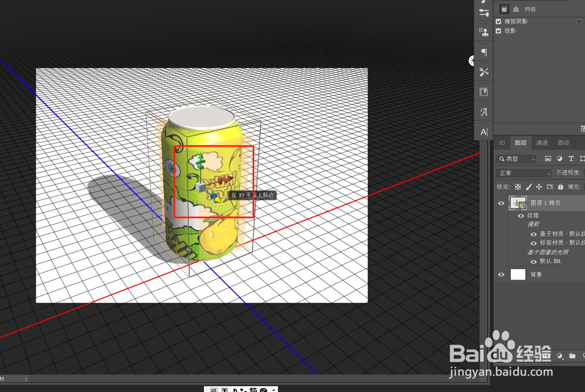The height and width of the screenshot is (392, 585).
Task: Select the mesh properties cylinder icon
Action: [504, 9]
